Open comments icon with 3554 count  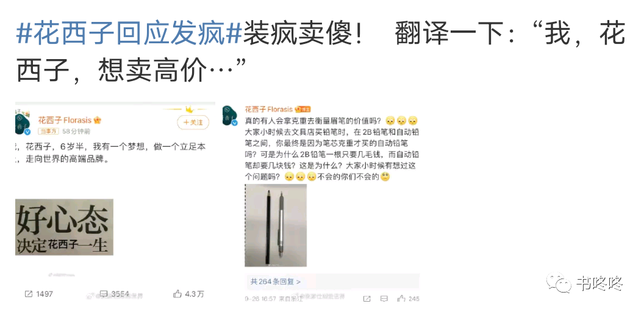click(x=104, y=294)
